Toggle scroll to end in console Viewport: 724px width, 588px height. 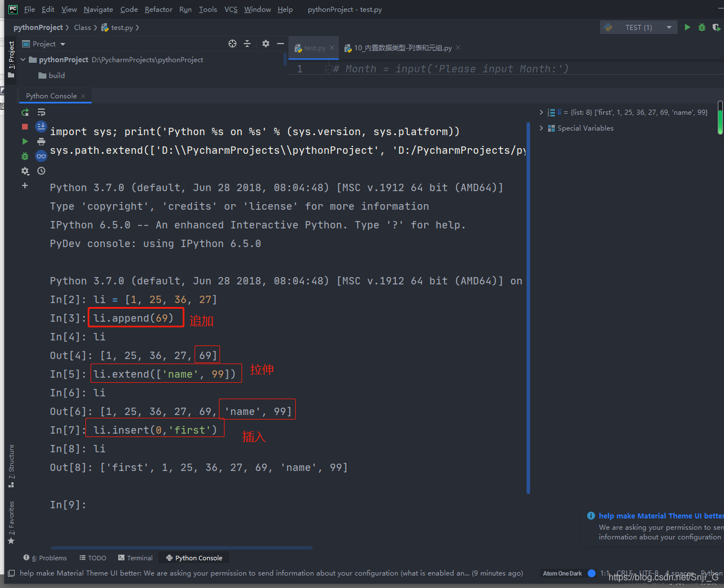coord(41,127)
